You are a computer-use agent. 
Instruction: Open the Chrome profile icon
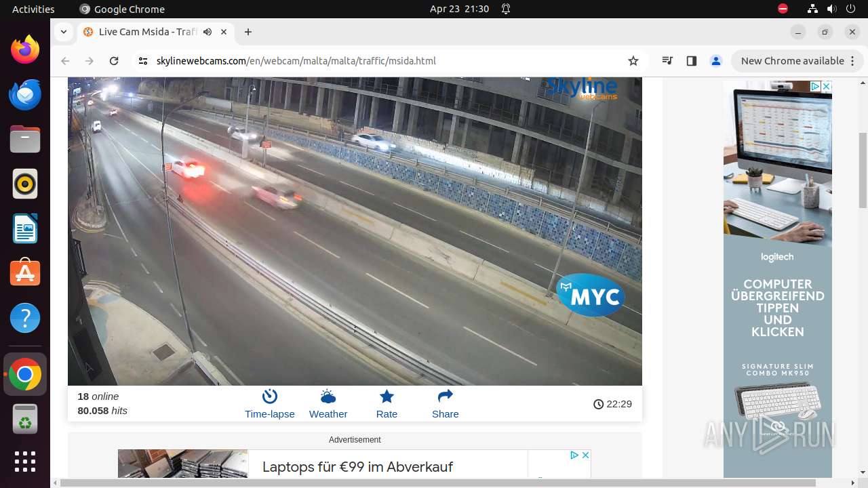[716, 61]
